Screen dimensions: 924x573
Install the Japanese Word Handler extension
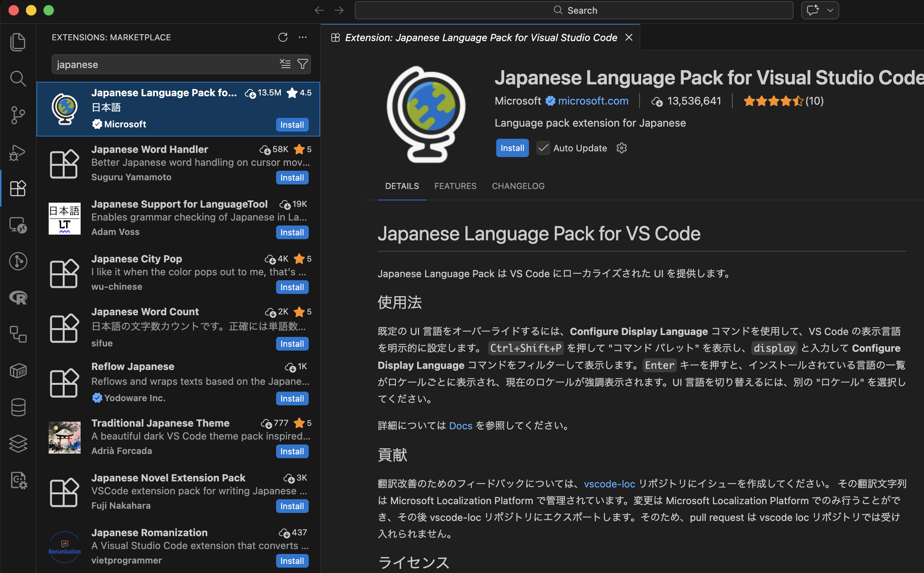(292, 178)
